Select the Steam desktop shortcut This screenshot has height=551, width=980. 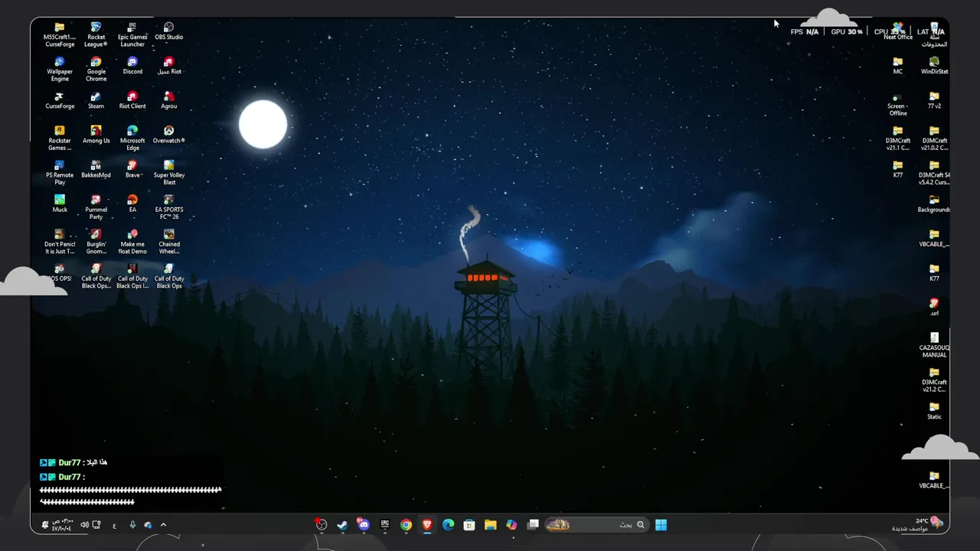pyautogui.click(x=96, y=100)
